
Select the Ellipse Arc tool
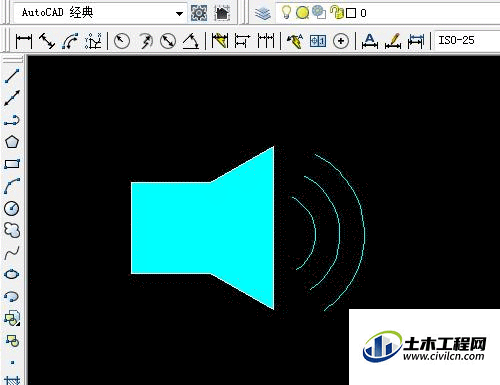point(12,296)
